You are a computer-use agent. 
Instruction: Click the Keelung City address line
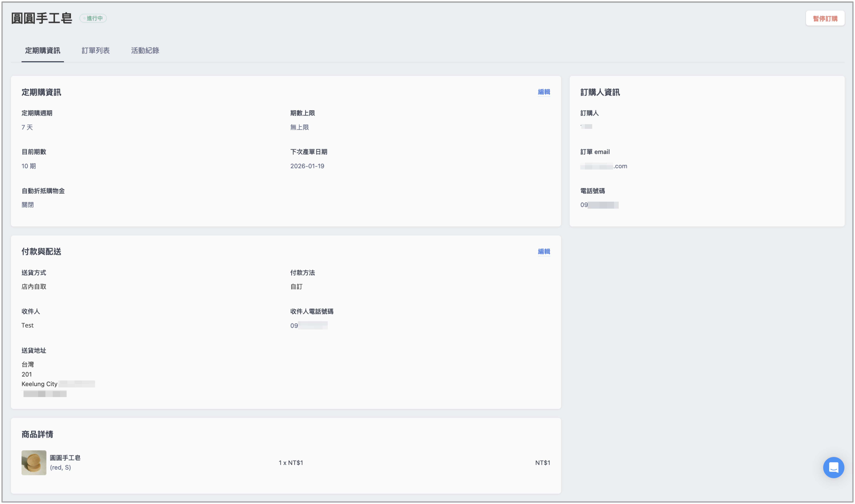58,384
